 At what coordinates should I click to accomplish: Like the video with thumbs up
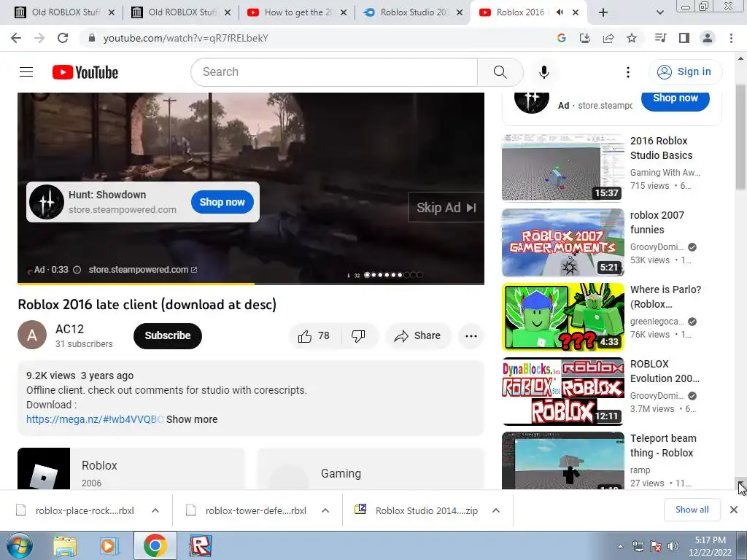click(314, 335)
